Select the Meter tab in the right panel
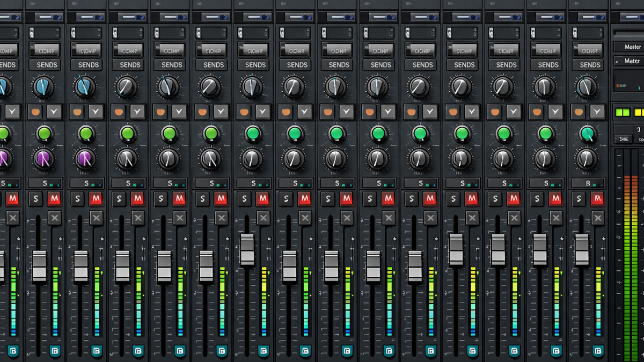Viewport: 644px width, 362px height. [631, 61]
